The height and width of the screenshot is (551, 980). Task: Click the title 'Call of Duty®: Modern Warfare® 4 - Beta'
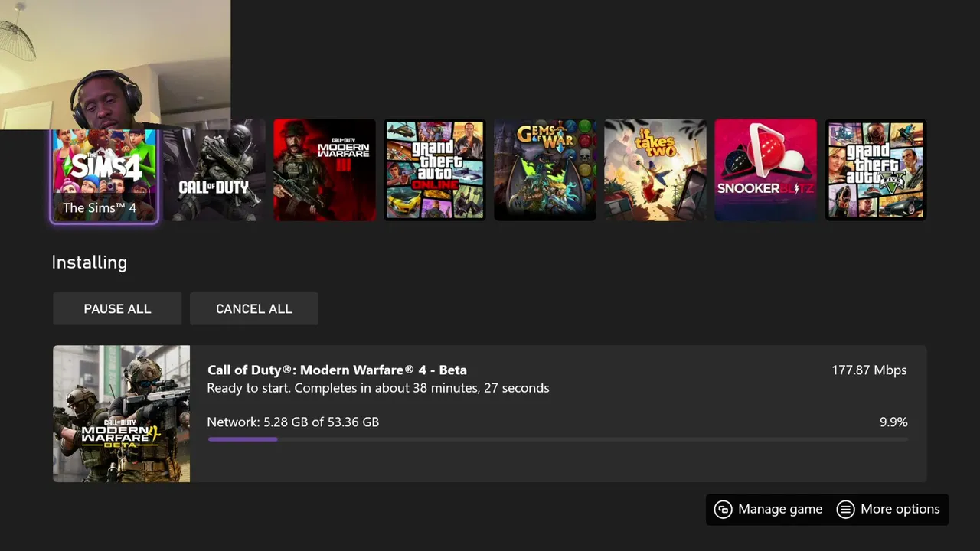337,370
